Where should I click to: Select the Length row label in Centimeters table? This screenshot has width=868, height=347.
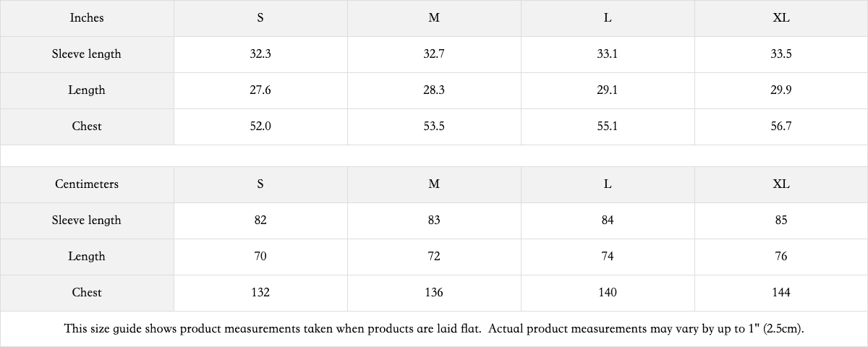click(x=87, y=257)
